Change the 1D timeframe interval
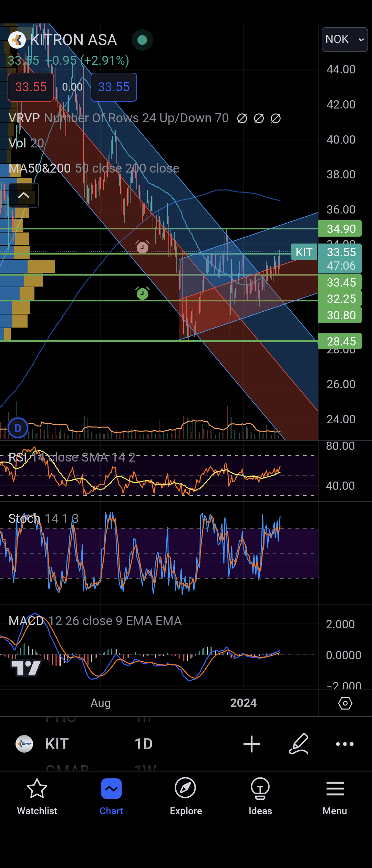Screen dimensions: 372x868 [143, 744]
